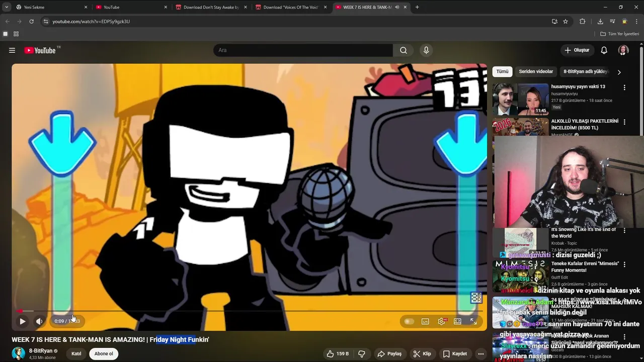This screenshot has height=362, width=644.
Task: Click the Katıl join button
Action: pos(76,354)
